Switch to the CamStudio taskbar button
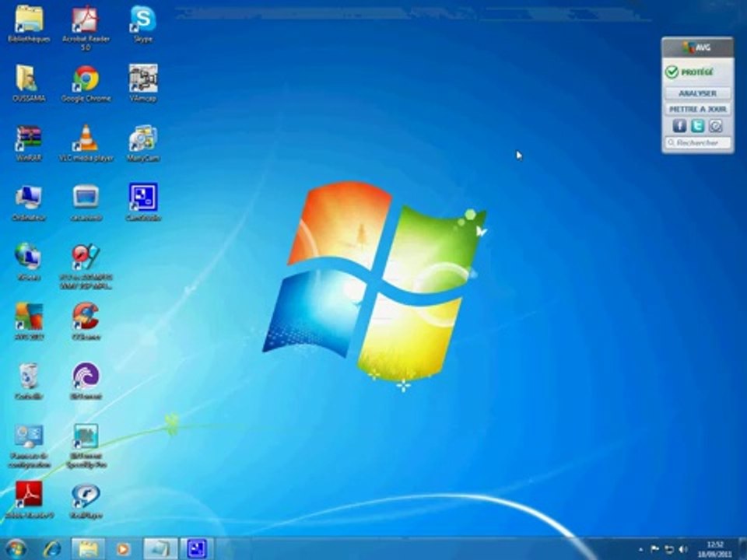Image resolution: width=747 pixels, height=560 pixels. pos(196,549)
